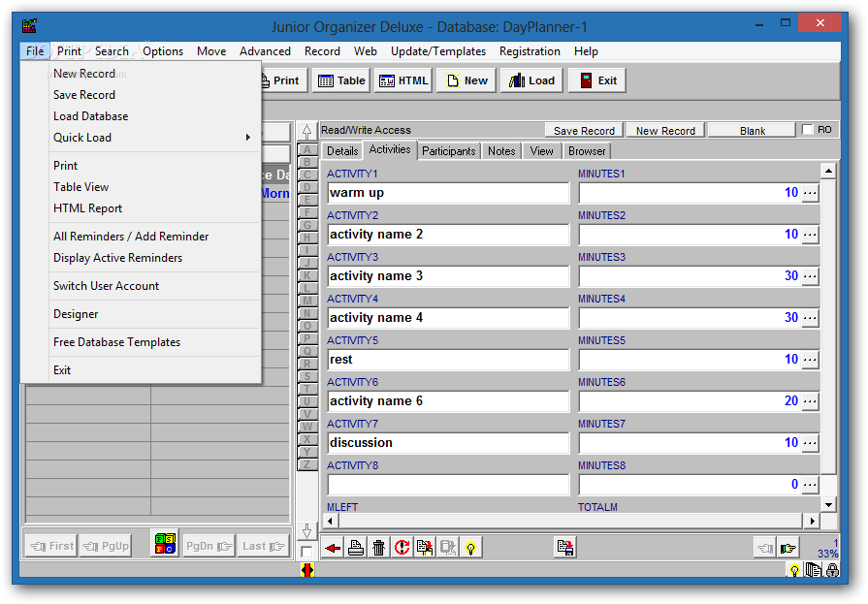
Task: Click the status bar padlock icon
Action: (x=832, y=570)
